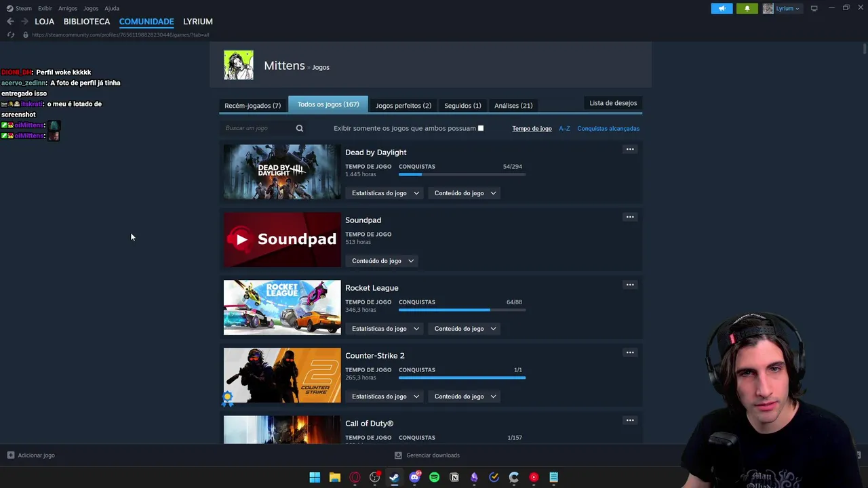Expand Dead by Daylight Estatísticas do jogo

[x=385, y=193]
